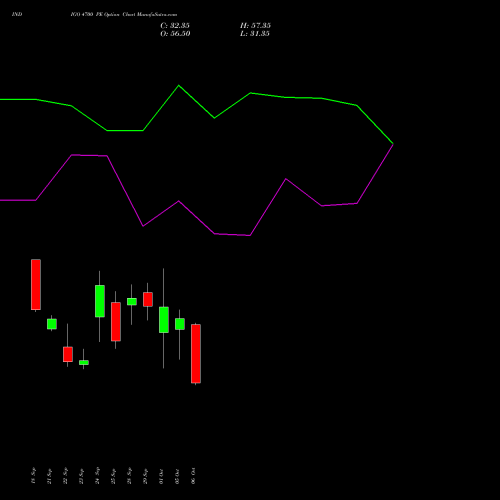Select the long-wick green candle for 01 Oct
The height and width of the screenshot is (500, 500).
pyautogui.click(x=164, y=320)
